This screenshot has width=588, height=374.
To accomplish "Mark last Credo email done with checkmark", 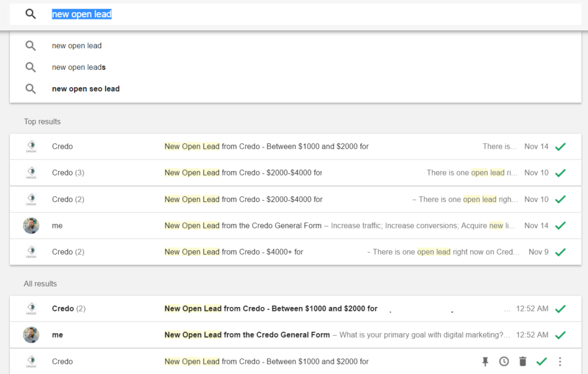I will click(541, 361).
